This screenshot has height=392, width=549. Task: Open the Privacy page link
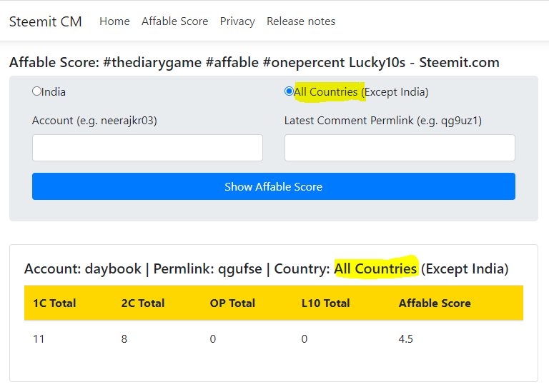(237, 21)
